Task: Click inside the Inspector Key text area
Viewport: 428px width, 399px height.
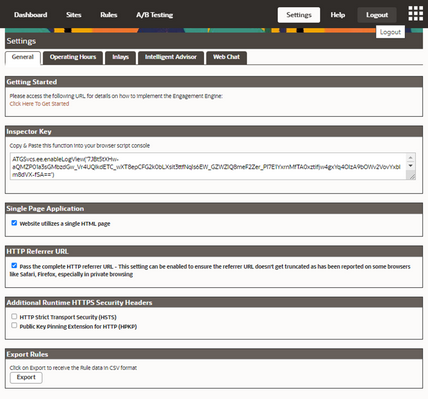Action: coord(208,166)
